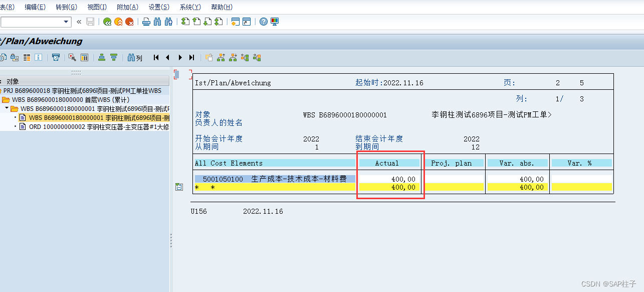This screenshot has height=292, width=644.
Task: Go to next page in standard toolbar
Action: [x=207, y=22]
